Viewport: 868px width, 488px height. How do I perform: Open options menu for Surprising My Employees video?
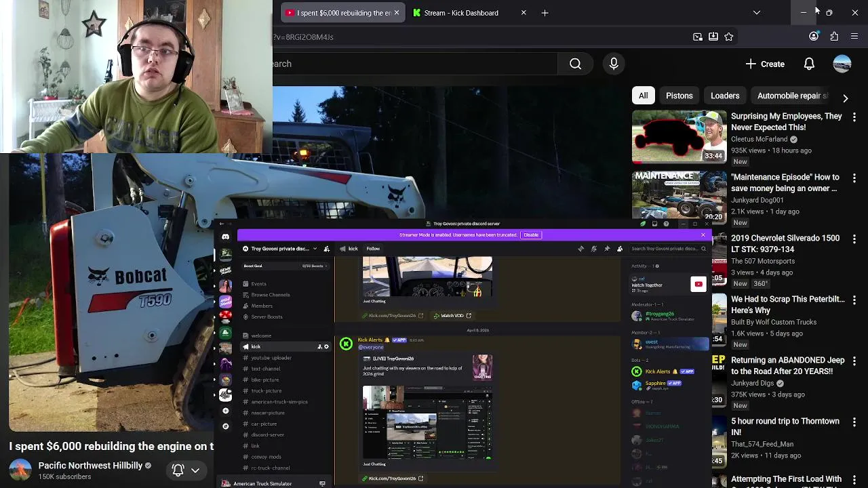[854, 117]
